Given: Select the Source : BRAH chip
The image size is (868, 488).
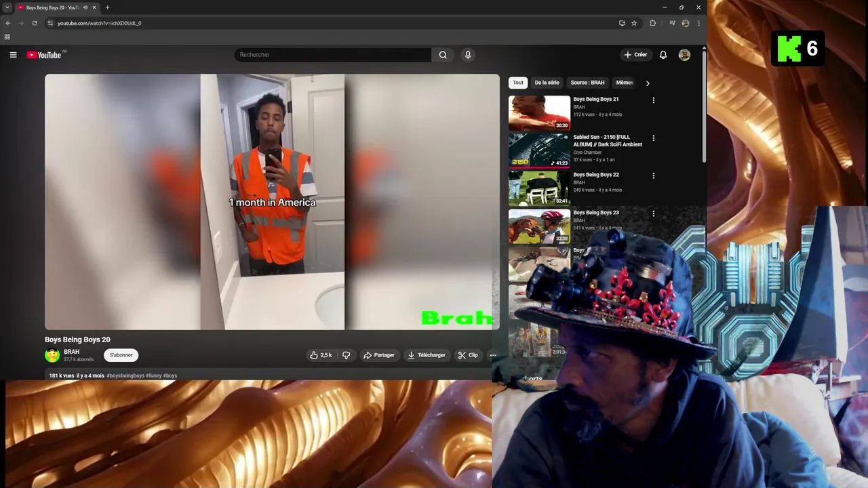Looking at the screenshot, I should point(587,83).
